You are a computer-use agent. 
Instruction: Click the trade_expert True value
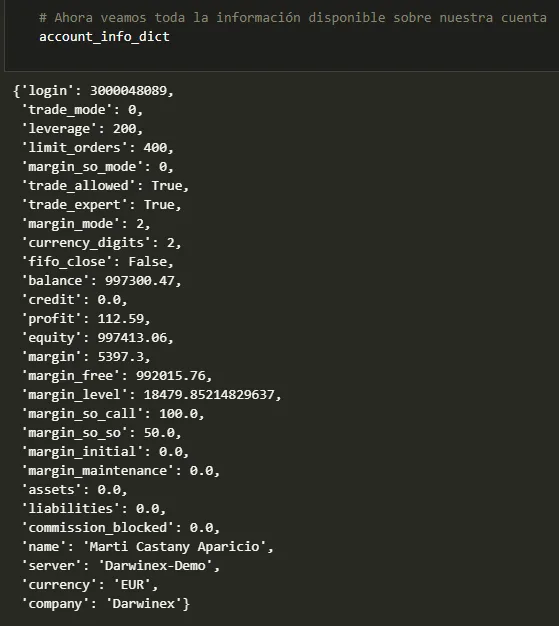pyautogui.click(x=159, y=205)
